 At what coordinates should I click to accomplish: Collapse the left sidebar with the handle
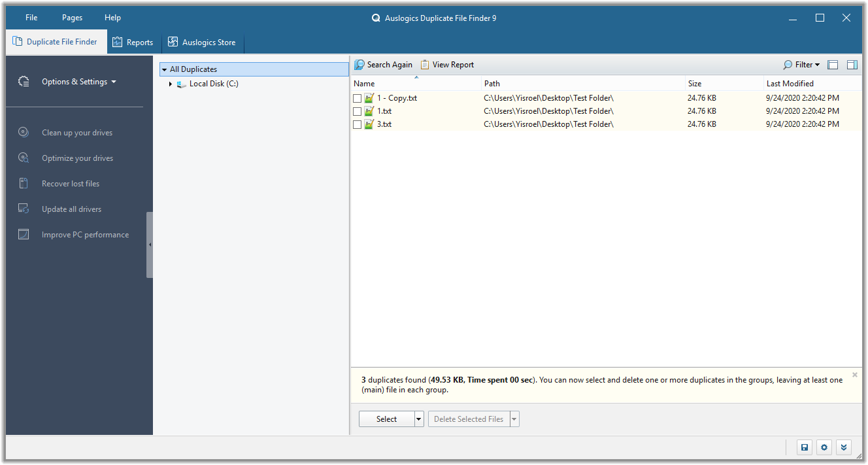click(150, 245)
